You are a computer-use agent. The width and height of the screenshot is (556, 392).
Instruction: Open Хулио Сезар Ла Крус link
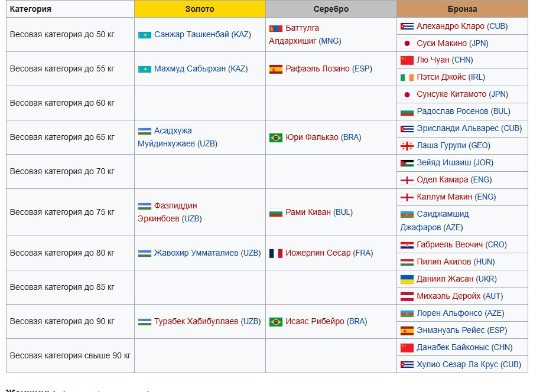[x=457, y=364]
